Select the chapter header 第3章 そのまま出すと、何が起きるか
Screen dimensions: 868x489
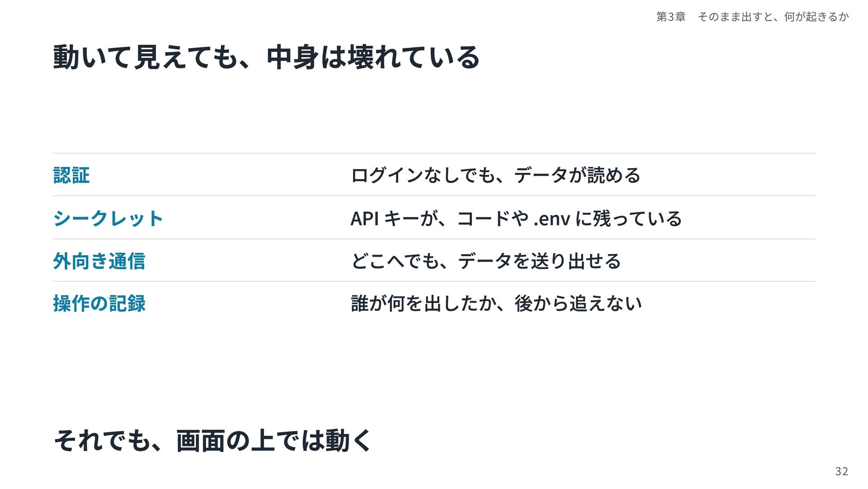[753, 17]
